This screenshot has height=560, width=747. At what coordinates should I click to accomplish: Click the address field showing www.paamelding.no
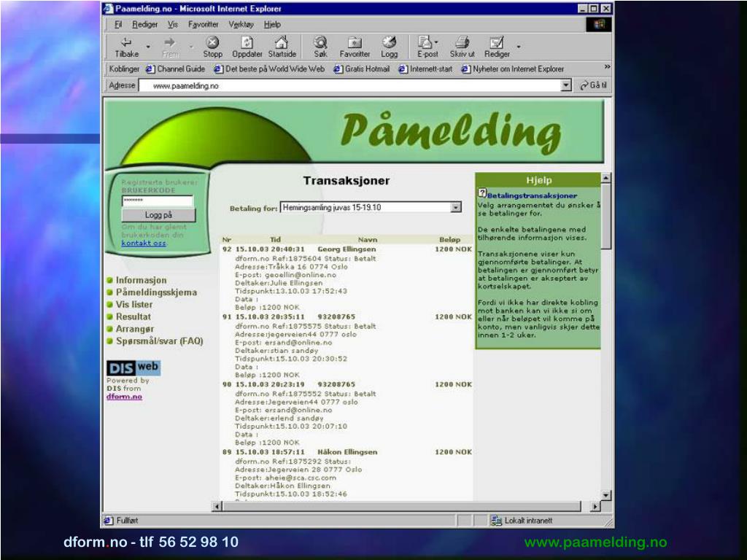pyautogui.click(x=350, y=86)
